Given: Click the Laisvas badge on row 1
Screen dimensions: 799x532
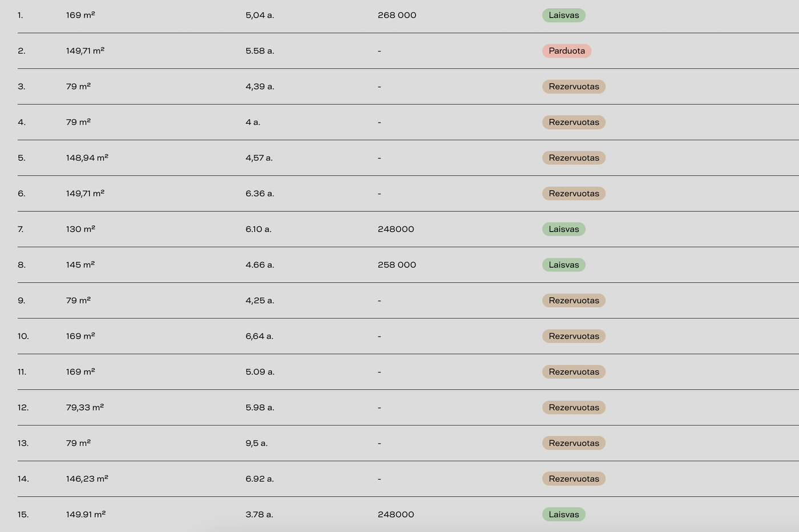Looking at the screenshot, I should tap(563, 15).
